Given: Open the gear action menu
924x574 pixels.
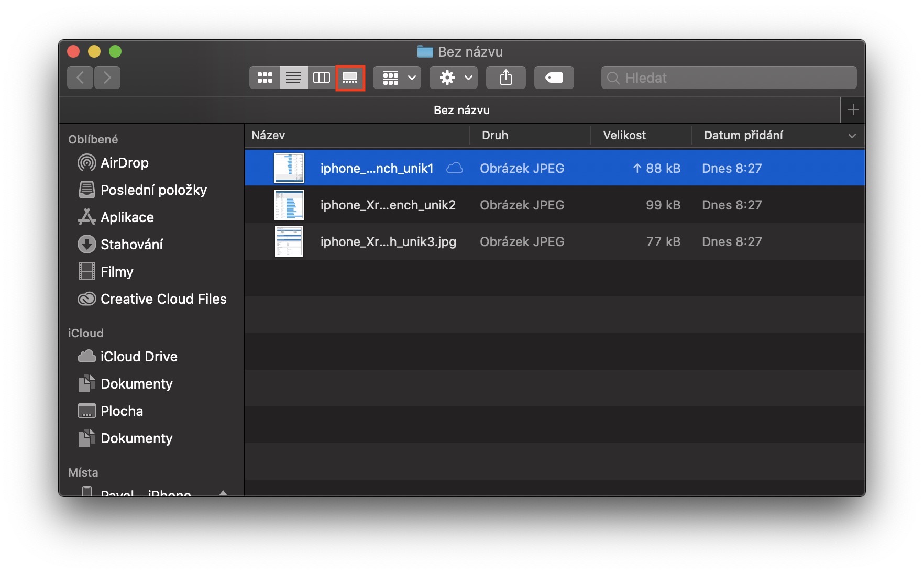Looking at the screenshot, I should point(454,78).
